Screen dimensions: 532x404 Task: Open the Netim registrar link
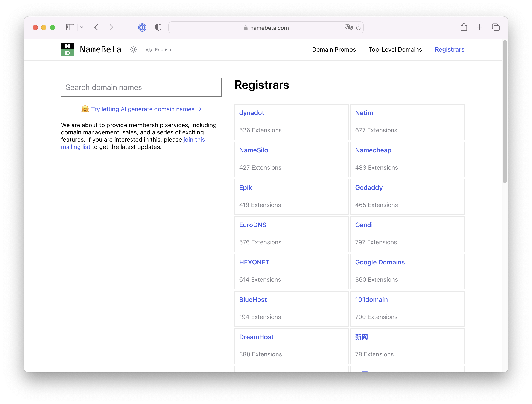click(364, 113)
